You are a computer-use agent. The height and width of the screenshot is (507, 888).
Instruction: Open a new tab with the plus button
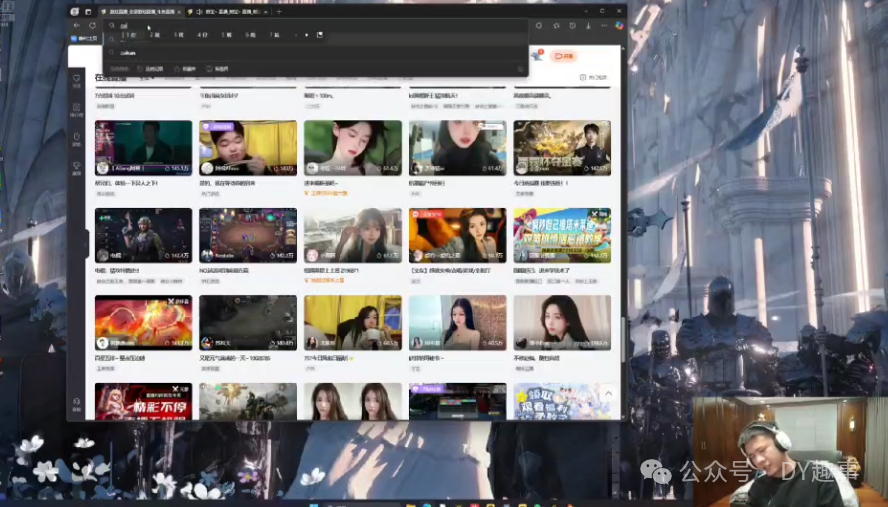tap(279, 11)
